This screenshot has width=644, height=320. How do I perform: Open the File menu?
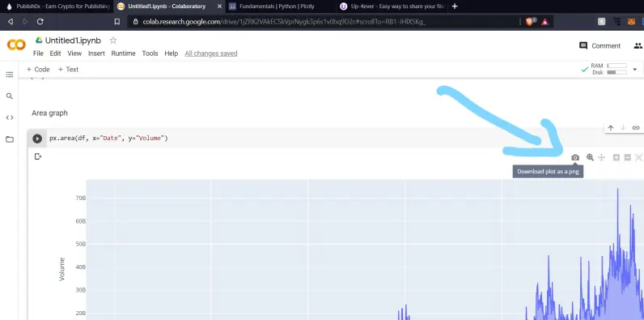pyautogui.click(x=38, y=53)
